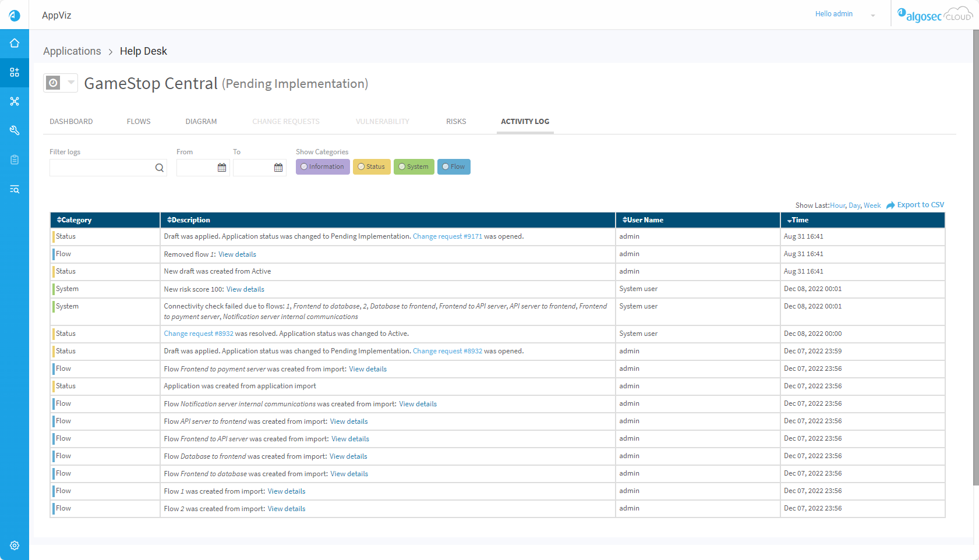
Task: Expand the Hello admin user dropdown
Action: (872, 15)
